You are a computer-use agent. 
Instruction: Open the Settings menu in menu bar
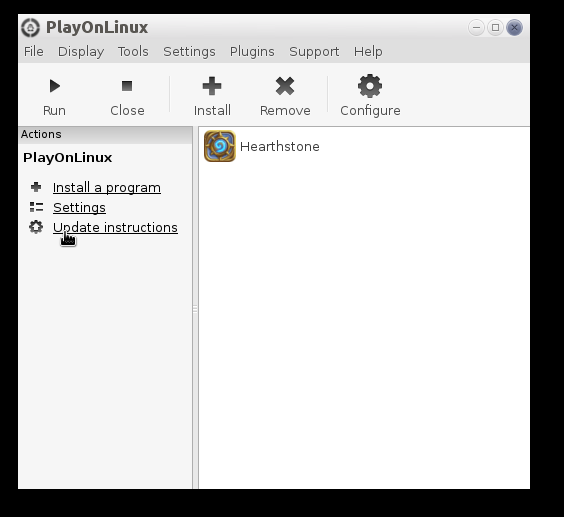pos(189,52)
